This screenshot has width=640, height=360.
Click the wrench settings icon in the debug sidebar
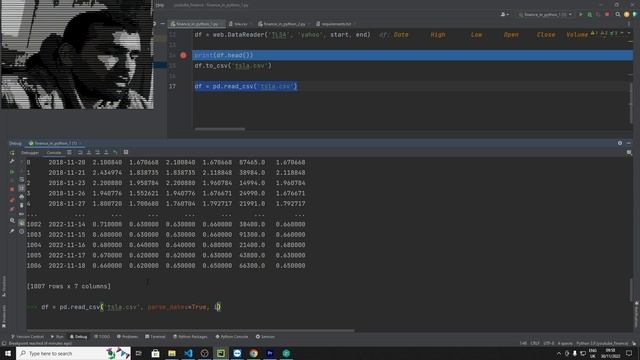click(x=12, y=162)
